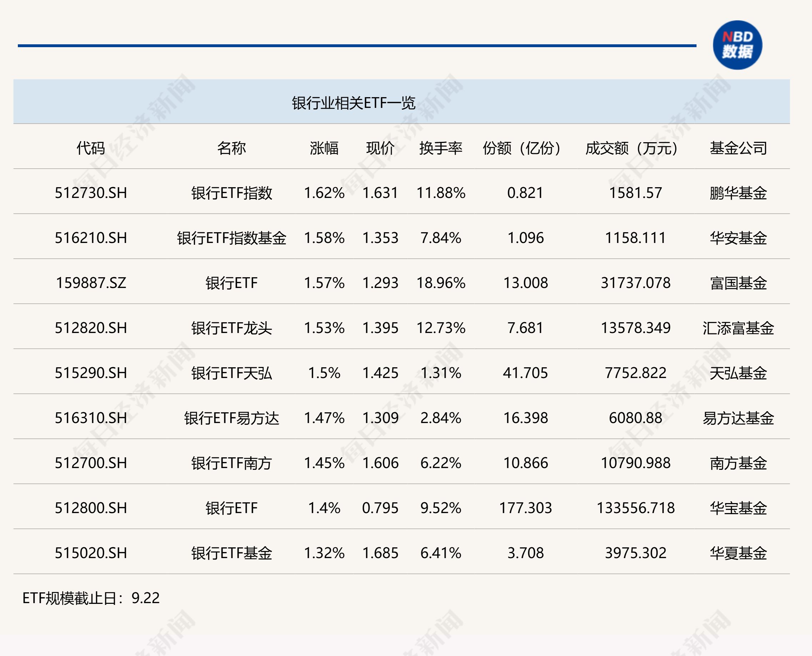This screenshot has height=656, width=812.
Task: Click code 159887.SZ
Action: (91, 283)
